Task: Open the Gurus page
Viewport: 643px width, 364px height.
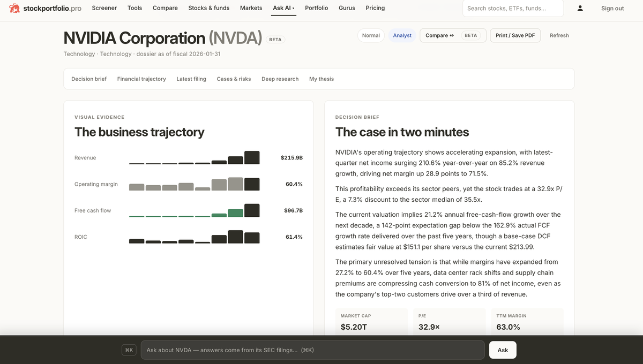Action: 347,8
